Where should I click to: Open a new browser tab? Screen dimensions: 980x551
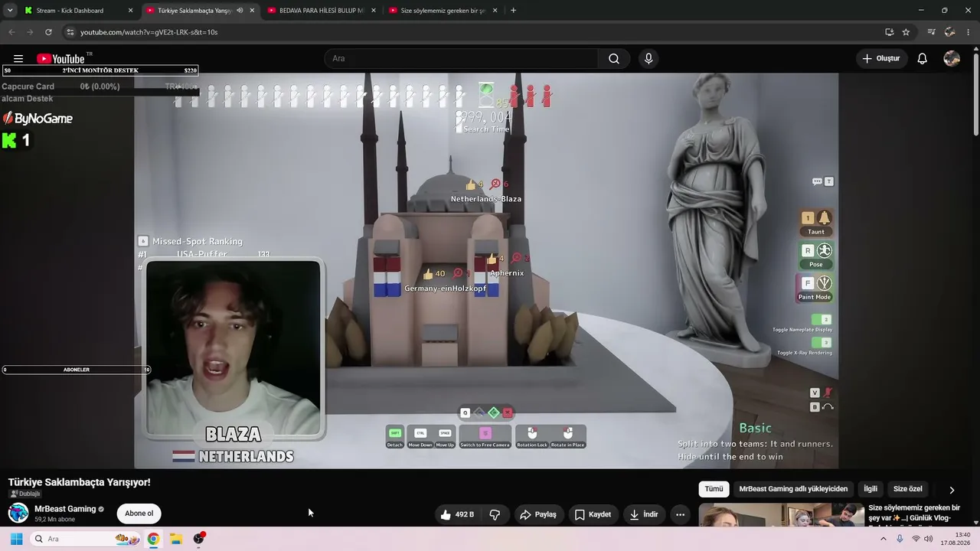click(x=513, y=11)
